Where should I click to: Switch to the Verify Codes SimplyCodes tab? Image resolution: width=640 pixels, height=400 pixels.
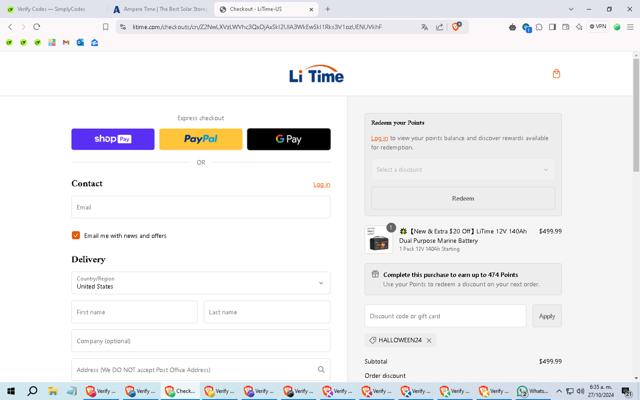[x=51, y=9]
